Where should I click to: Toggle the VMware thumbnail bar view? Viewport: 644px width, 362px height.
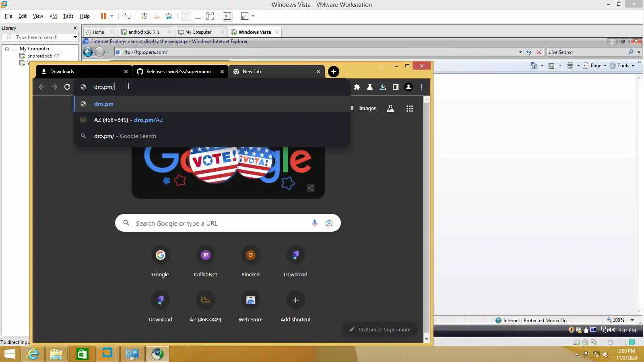(x=198, y=16)
